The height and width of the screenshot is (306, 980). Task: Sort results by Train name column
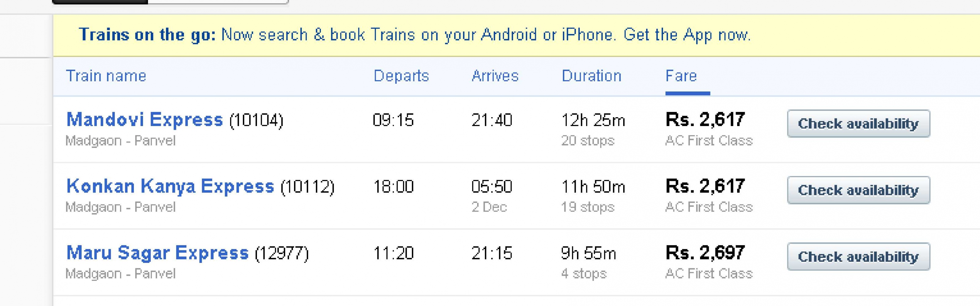click(x=106, y=76)
